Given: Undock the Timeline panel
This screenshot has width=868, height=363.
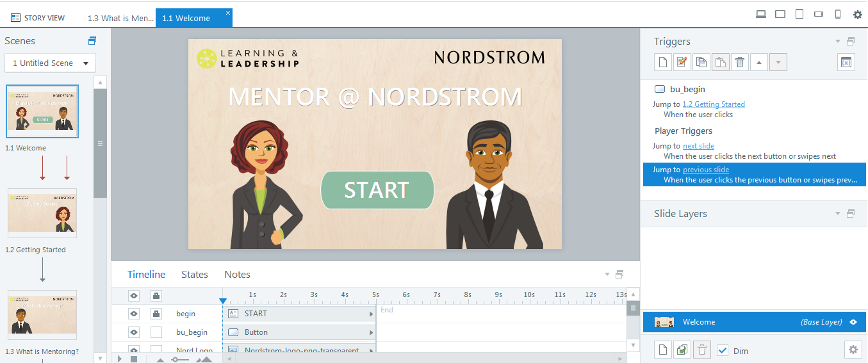Looking at the screenshot, I should pyautogui.click(x=619, y=274).
